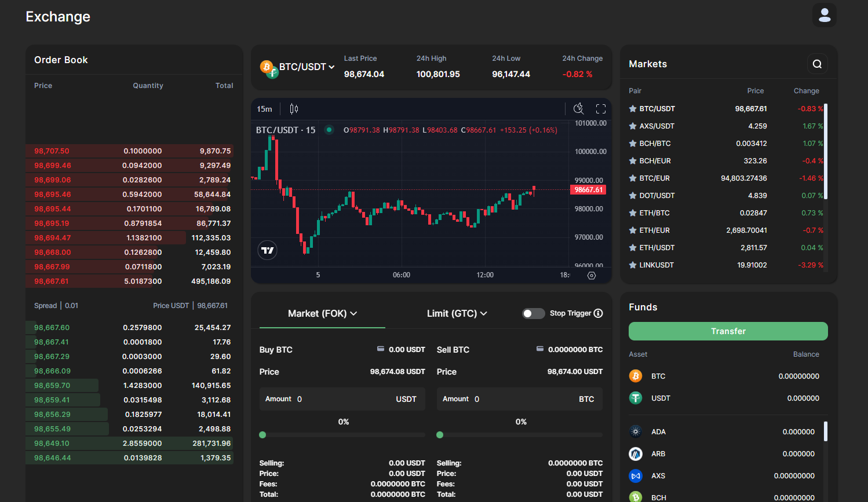The image size is (868, 502).
Task: Open the BTC/USDT pair selector
Action: 305,67
